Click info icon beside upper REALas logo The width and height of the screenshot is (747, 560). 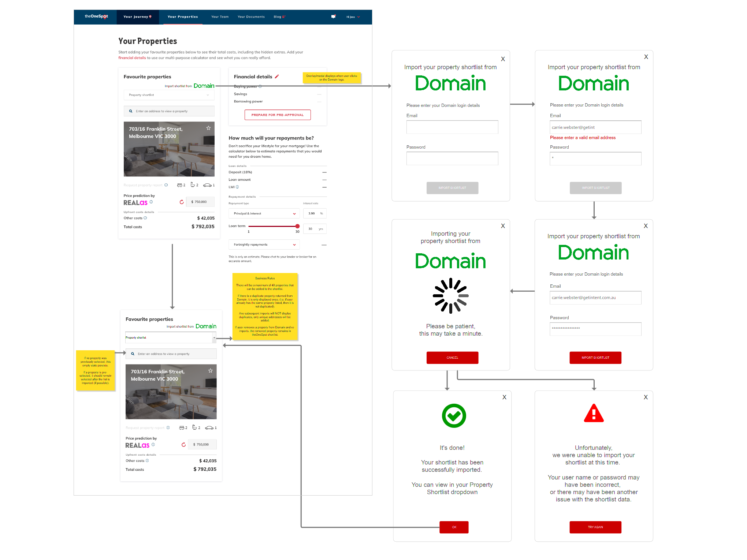(151, 202)
